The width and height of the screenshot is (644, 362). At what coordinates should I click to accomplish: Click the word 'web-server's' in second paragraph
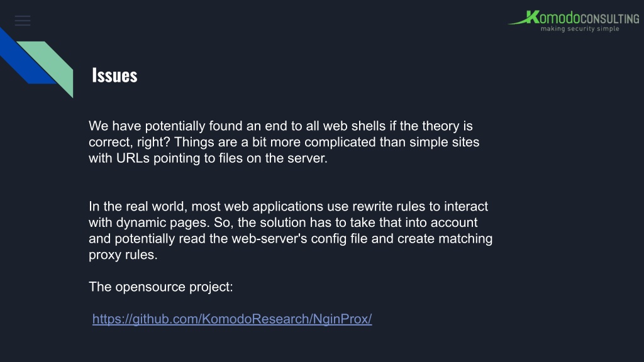click(269, 239)
